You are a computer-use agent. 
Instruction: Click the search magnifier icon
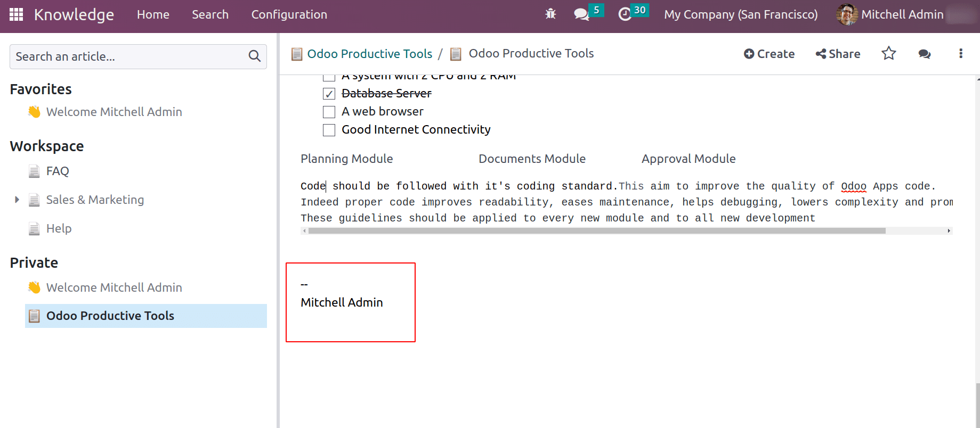pos(255,56)
